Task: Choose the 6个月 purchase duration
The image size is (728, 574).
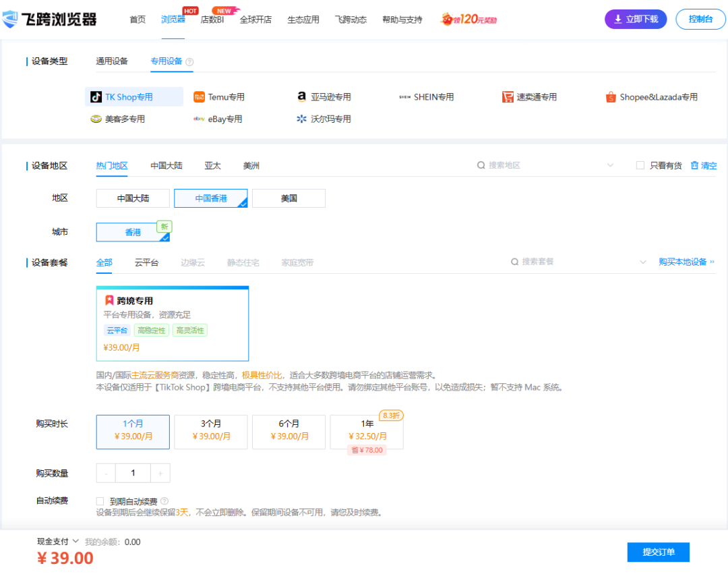Action: [x=289, y=432]
